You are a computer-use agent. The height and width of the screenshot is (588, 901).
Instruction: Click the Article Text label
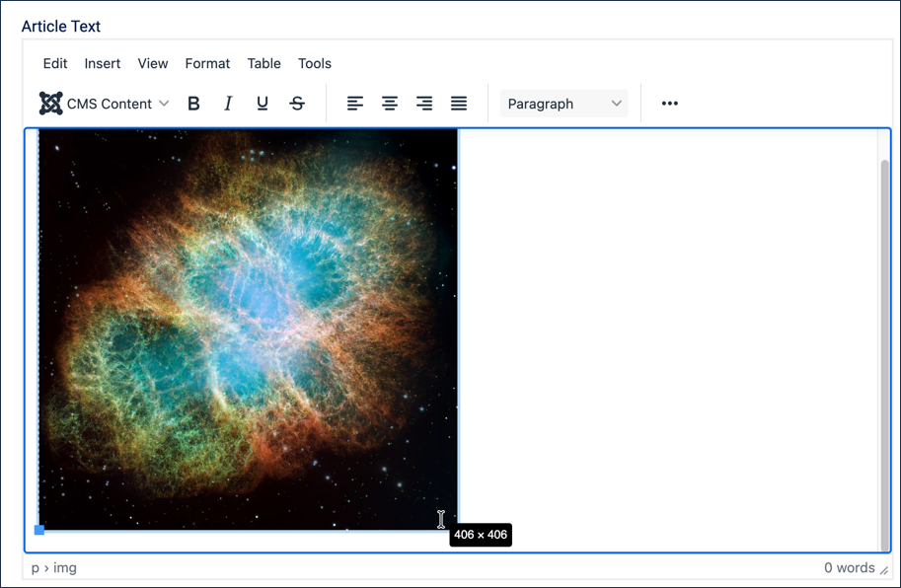coord(61,27)
